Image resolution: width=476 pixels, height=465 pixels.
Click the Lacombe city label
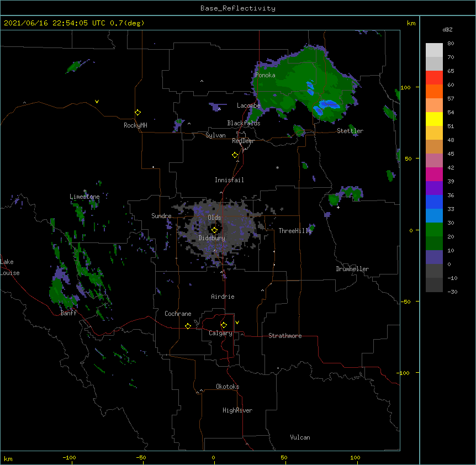click(248, 105)
